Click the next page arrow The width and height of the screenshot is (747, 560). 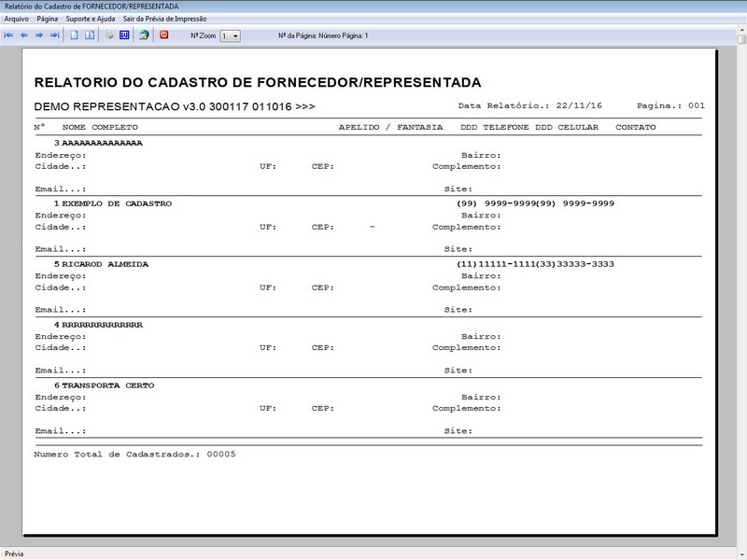39,35
